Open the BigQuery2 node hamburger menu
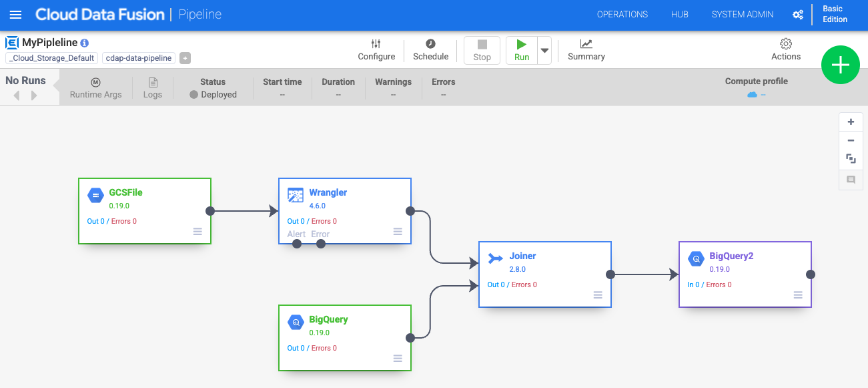The height and width of the screenshot is (388, 868). pyautogui.click(x=798, y=295)
